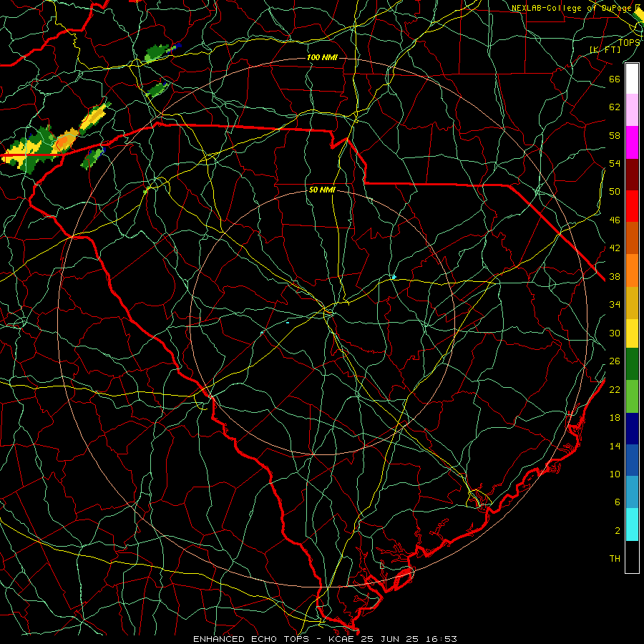
Task: Select the dark green legend swatch
Action: [632, 364]
